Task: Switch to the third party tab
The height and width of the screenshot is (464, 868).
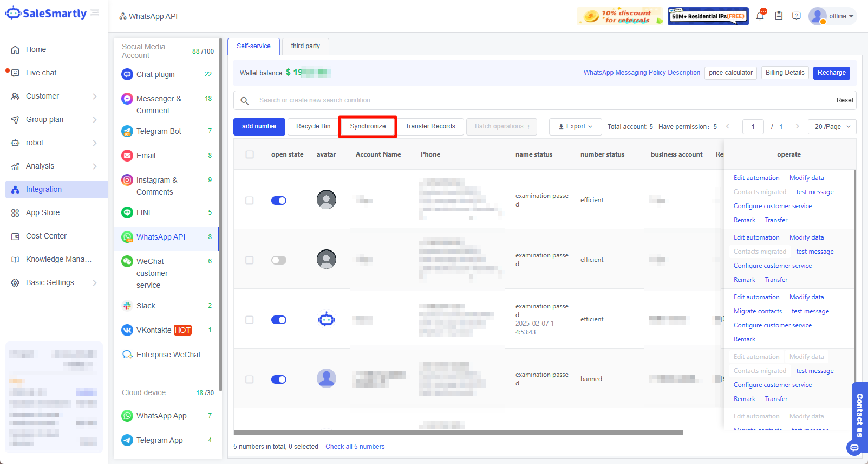Action: point(305,46)
